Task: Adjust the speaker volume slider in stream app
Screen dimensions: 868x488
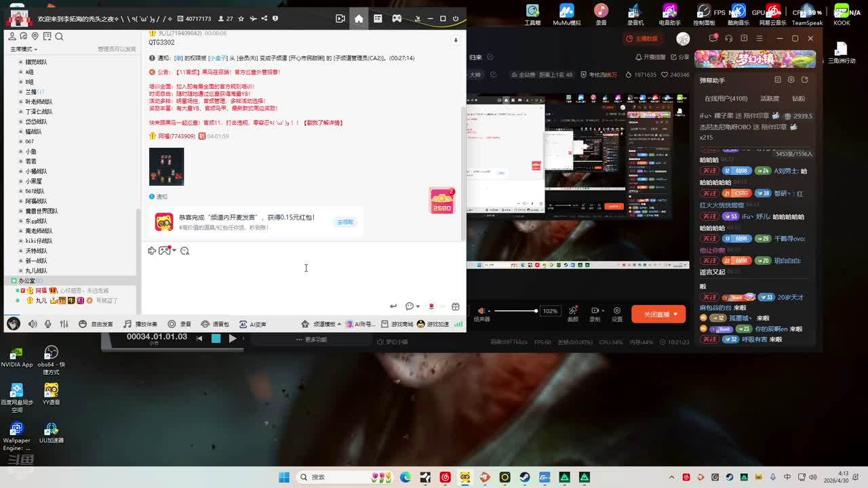Action: pos(515,311)
